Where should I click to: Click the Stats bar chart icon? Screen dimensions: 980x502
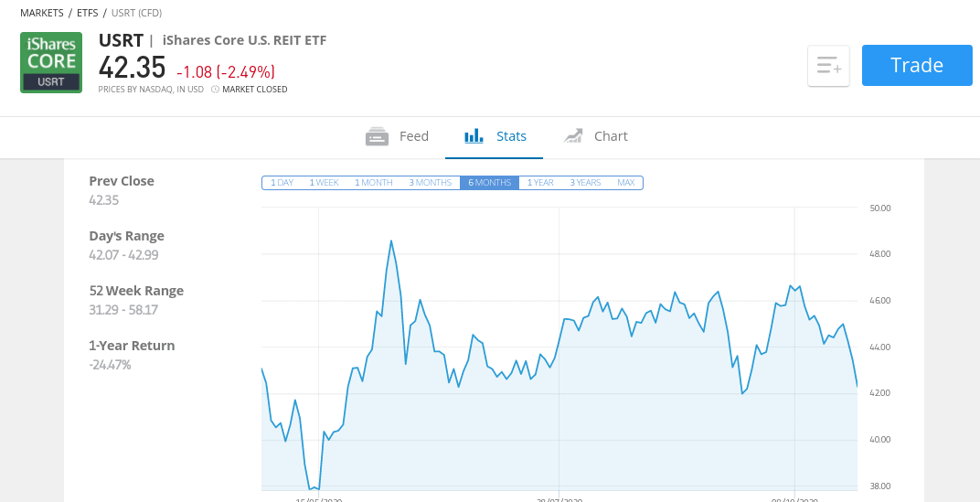point(474,135)
